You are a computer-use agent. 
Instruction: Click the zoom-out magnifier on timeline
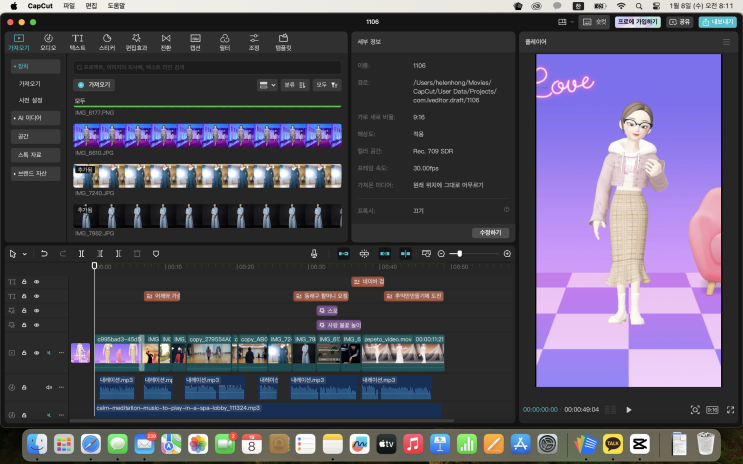tap(441, 254)
